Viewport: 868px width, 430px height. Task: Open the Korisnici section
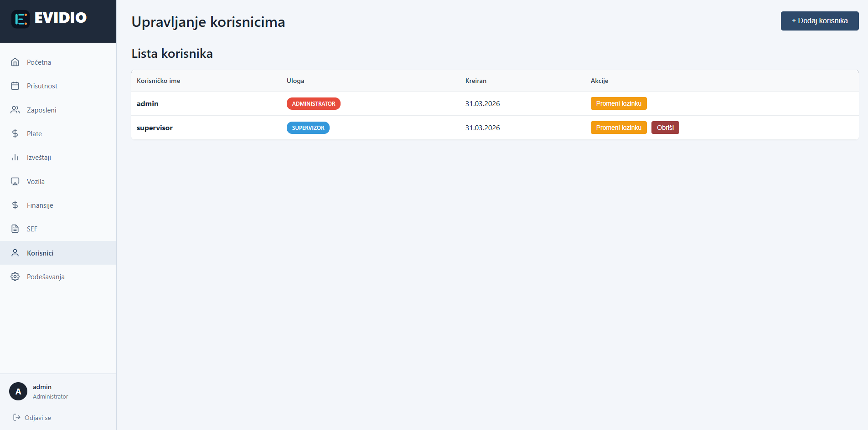coord(40,253)
